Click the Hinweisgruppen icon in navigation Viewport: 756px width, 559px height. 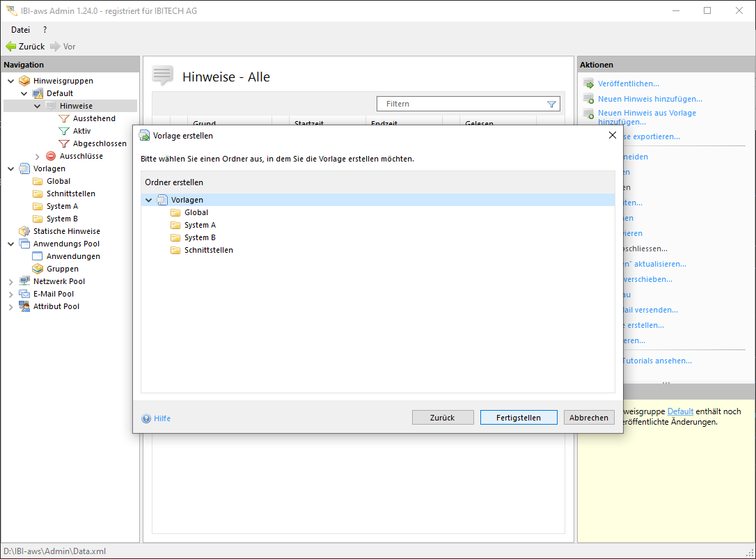point(24,81)
